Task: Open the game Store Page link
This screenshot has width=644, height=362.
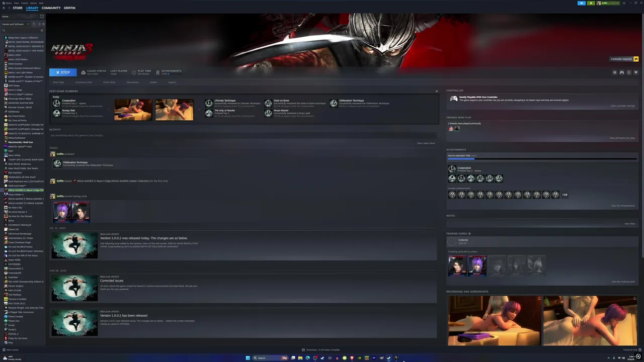Action: coord(58,82)
